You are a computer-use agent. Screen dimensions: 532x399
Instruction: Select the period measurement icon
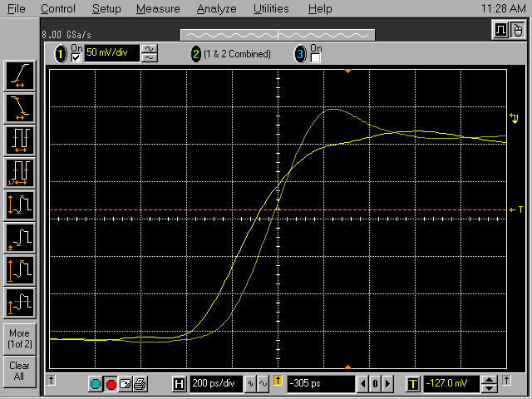coord(20,140)
